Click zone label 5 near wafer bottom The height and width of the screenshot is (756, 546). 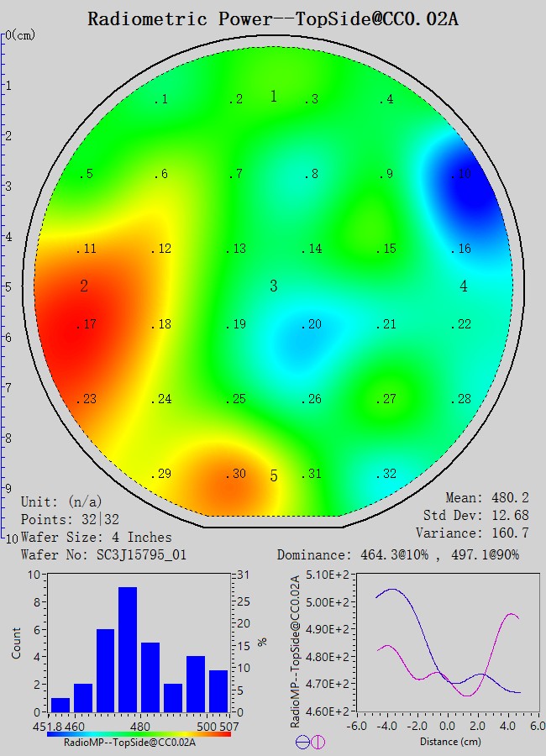[273, 476]
